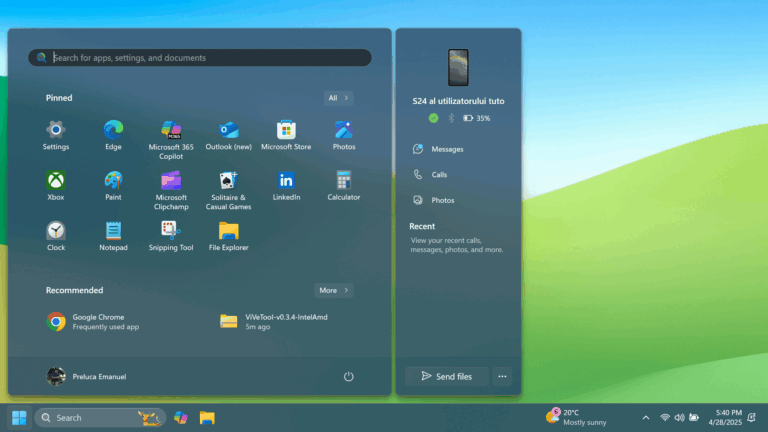Open Paint

coord(113,186)
